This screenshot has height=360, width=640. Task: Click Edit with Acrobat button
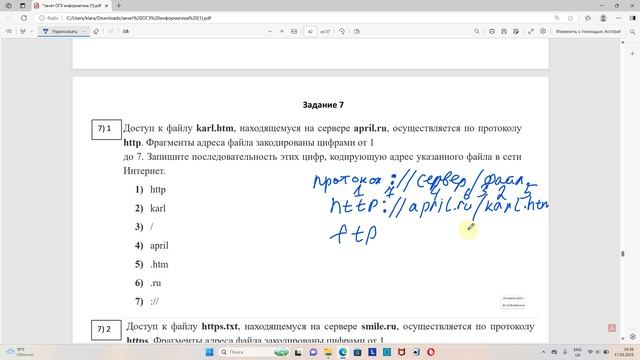coord(588,31)
